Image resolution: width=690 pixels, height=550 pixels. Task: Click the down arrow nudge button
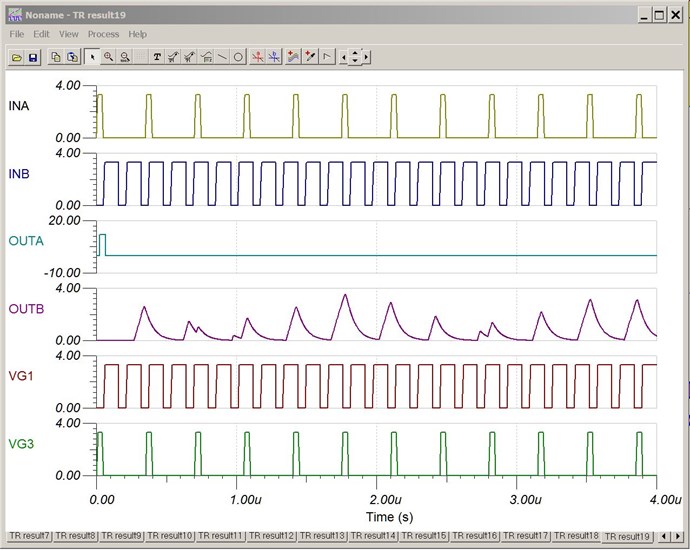[x=355, y=62]
